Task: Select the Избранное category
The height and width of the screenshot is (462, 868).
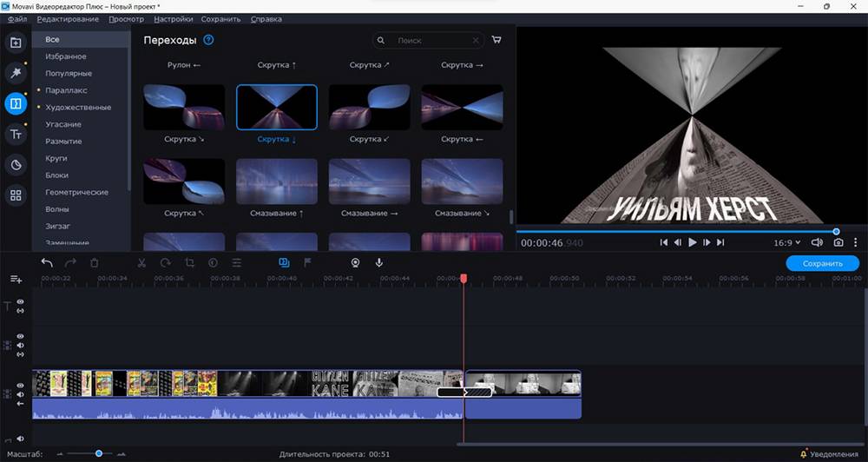Action: (x=66, y=56)
